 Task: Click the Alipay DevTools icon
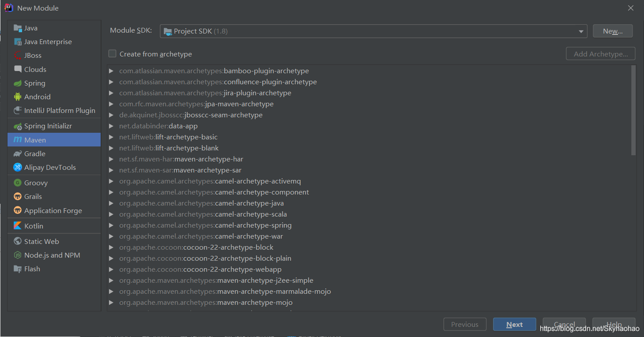click(x=18, y=168)
